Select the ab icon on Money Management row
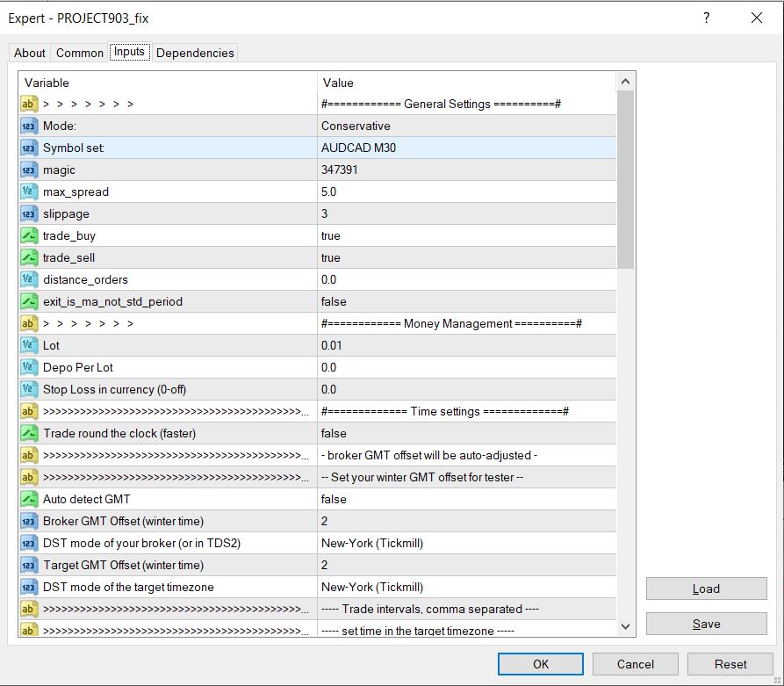The height and width of the screenshot is (686, 784). coord(30,323)
